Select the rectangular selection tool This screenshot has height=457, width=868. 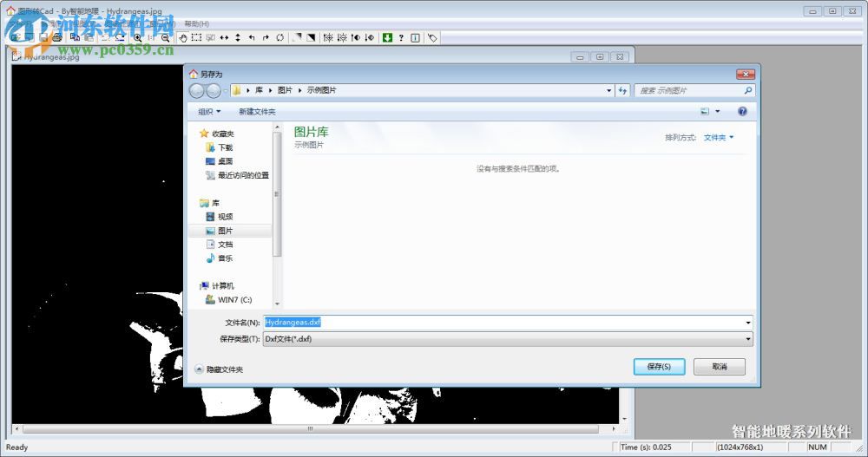click(196, 37)
